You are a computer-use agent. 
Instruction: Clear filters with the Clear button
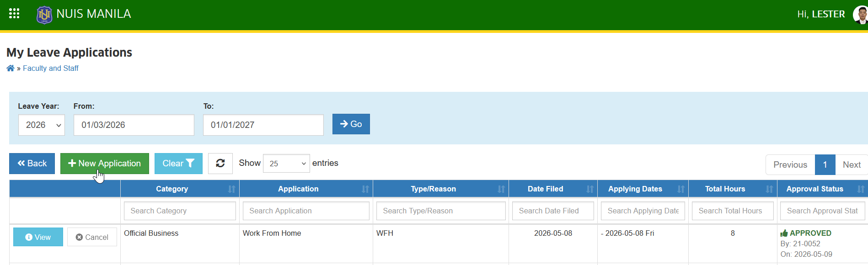[x=178, y=164]
